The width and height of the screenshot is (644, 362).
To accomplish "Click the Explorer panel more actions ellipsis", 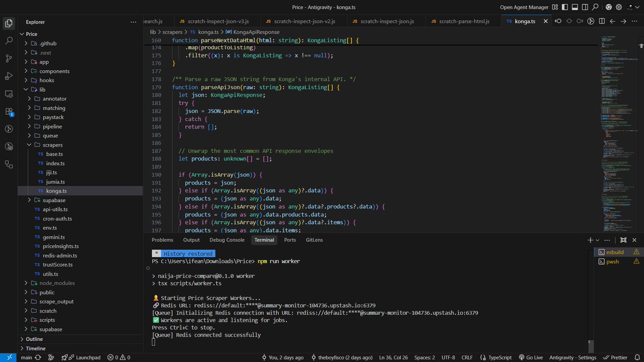I will 133,22.
